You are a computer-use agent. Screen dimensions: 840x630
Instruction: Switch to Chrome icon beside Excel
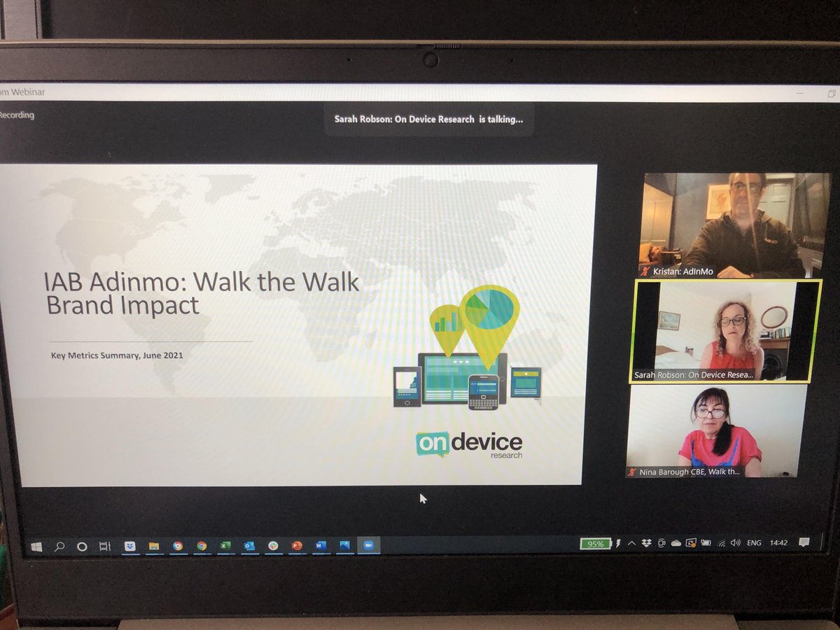(202, 546)
